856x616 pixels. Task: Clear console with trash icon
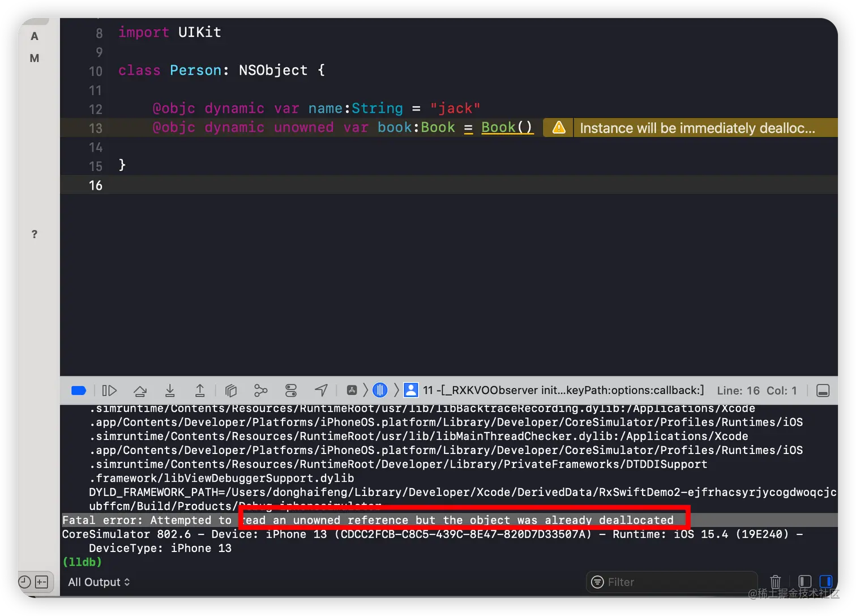pyautogui.click(x=776, y=581)
